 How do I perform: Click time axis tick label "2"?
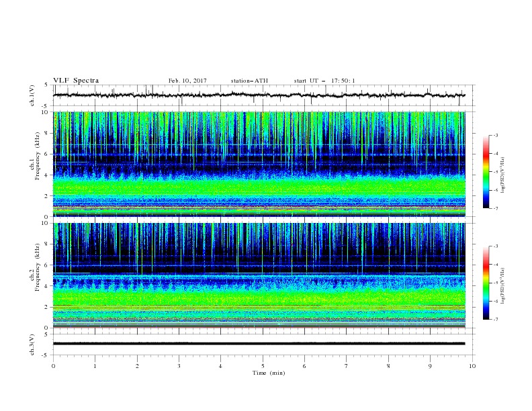137,366
